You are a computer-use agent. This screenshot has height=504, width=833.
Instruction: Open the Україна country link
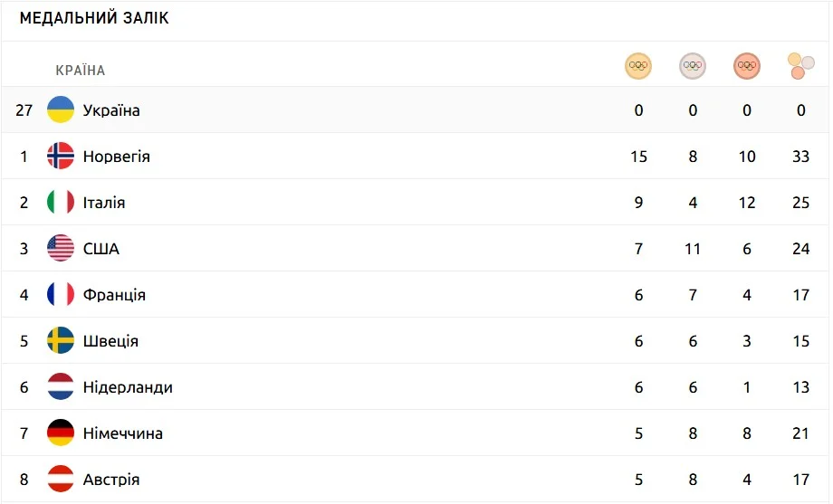111,110
